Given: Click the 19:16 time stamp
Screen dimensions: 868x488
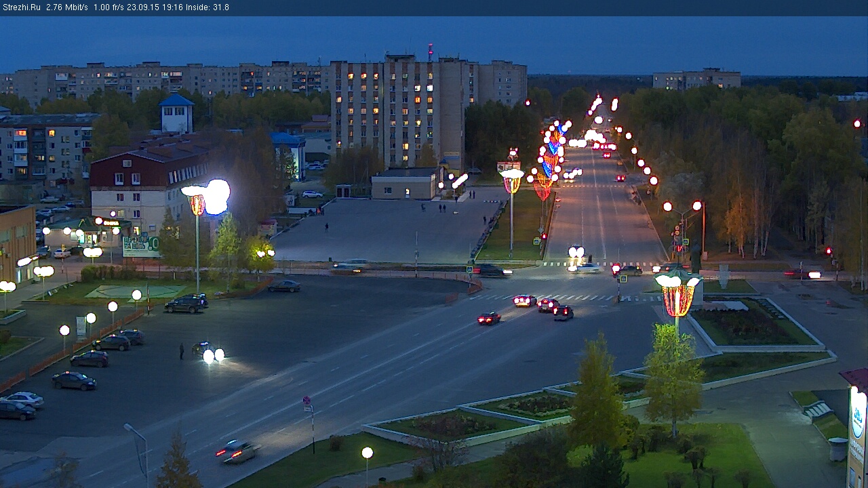Looking at the screenshot, I should [171, 7].
